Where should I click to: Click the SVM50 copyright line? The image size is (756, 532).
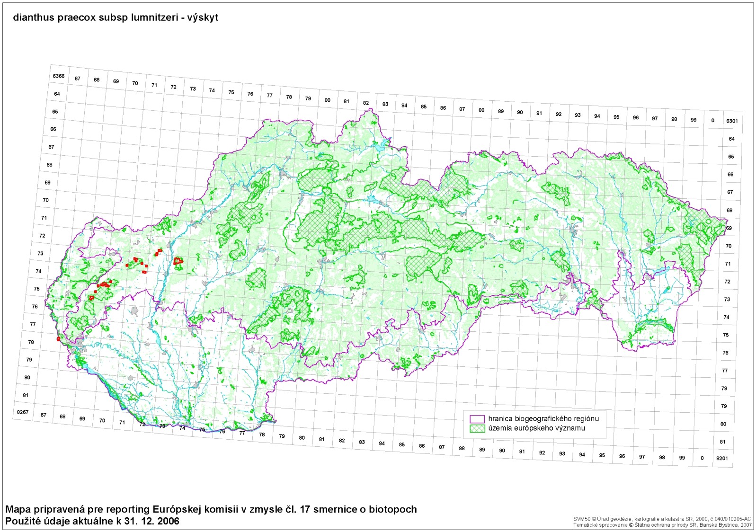(x=662, y=519)
